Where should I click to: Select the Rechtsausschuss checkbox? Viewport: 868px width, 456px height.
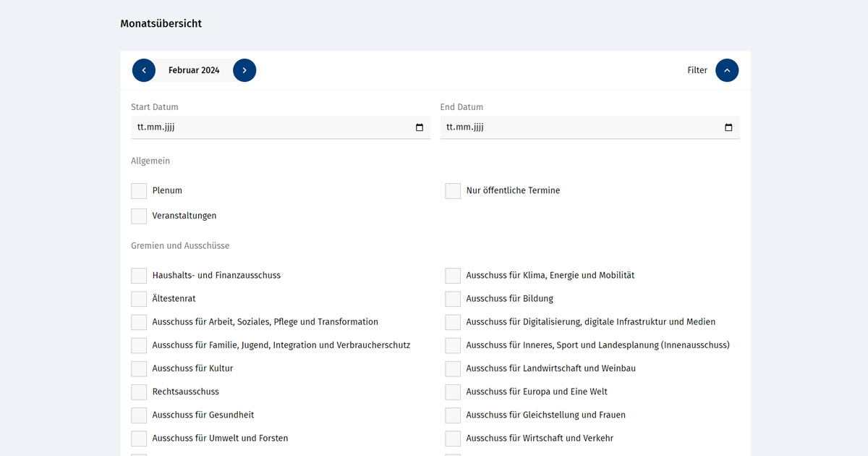(x=139, y=392)
